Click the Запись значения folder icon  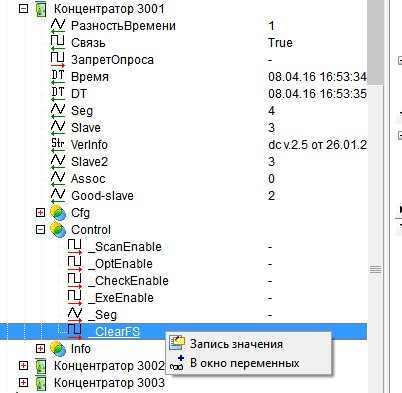point(177,343)
